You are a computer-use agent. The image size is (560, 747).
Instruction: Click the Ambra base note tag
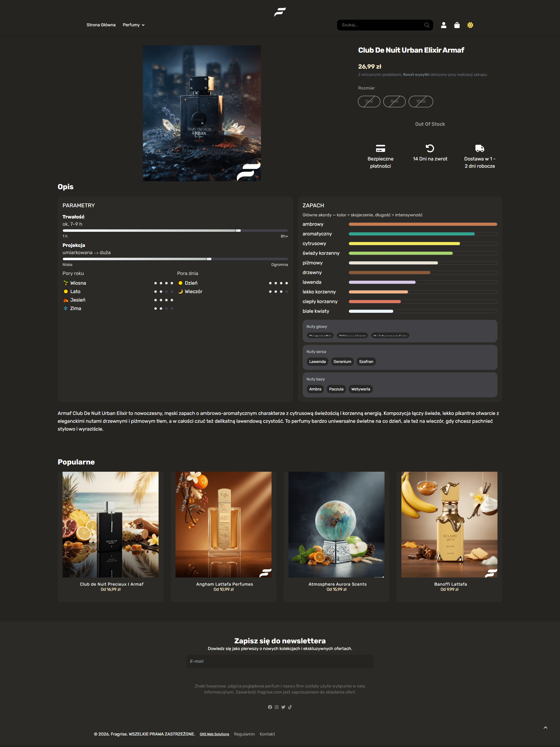[x=315, y=390]
